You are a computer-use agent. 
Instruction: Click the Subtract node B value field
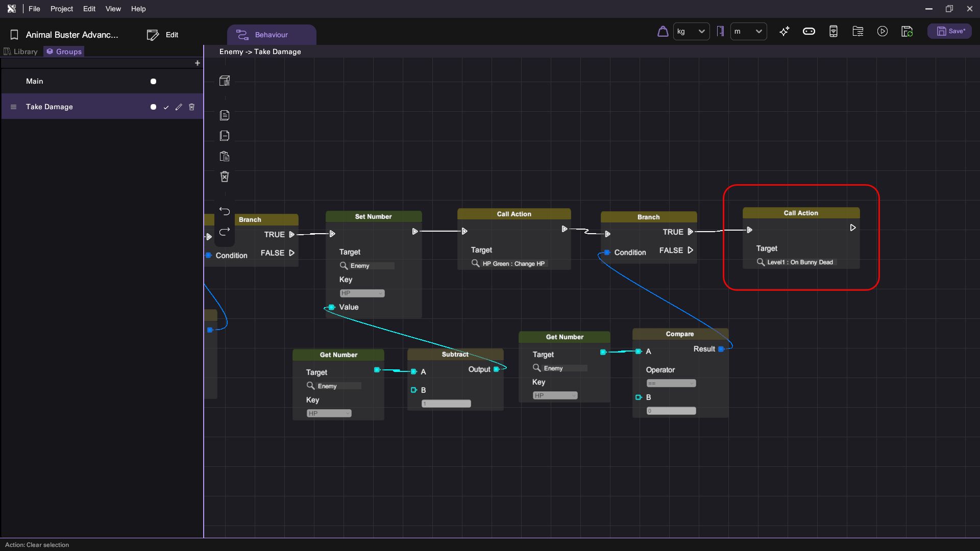coord(446,404)
